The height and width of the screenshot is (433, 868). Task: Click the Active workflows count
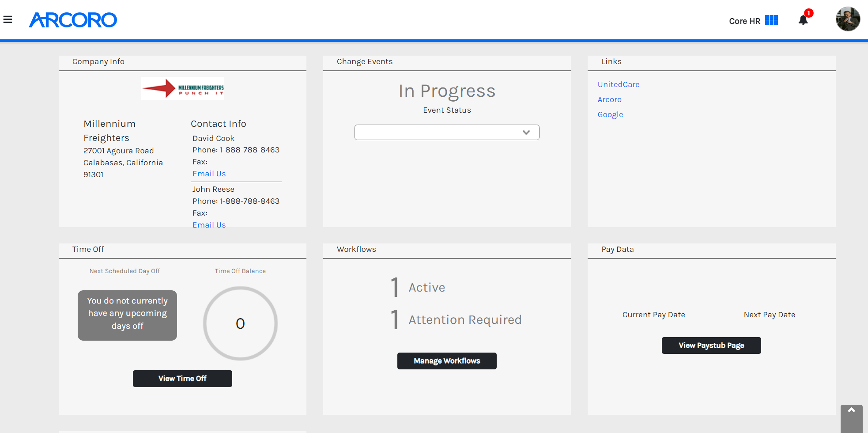(x=395, y=287)
